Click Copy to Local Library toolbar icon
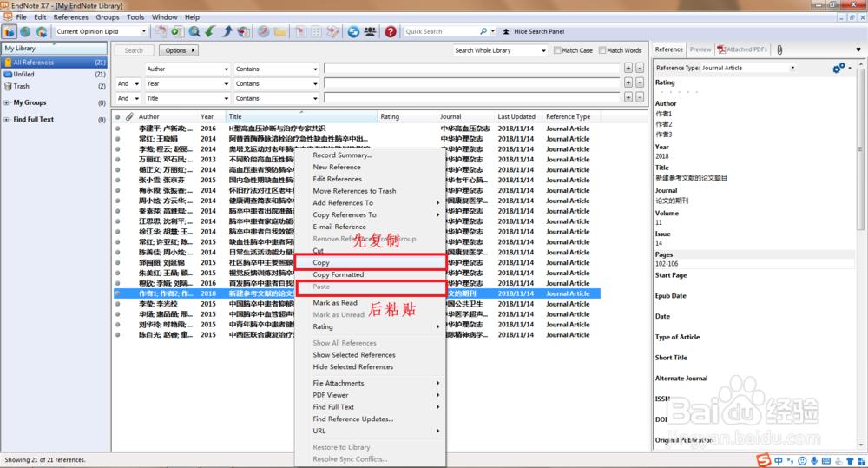This screenshot has width=868, height=468. click(x=161, y=31)
